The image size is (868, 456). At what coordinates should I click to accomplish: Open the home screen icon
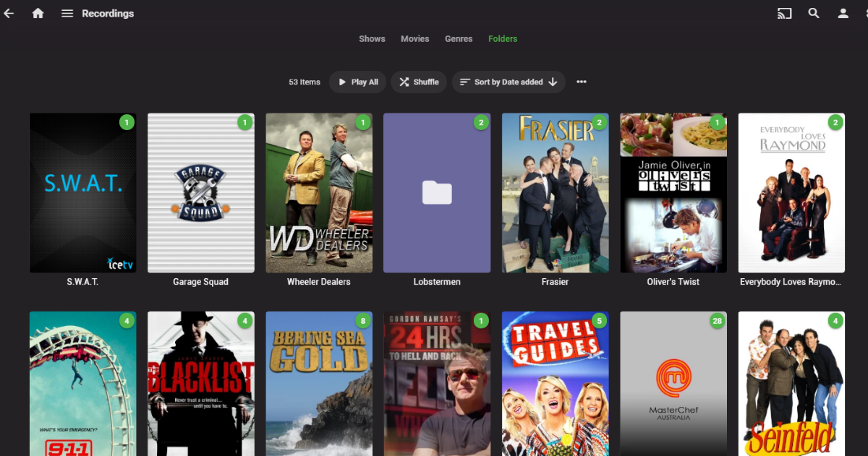click(x=38, y=13)
